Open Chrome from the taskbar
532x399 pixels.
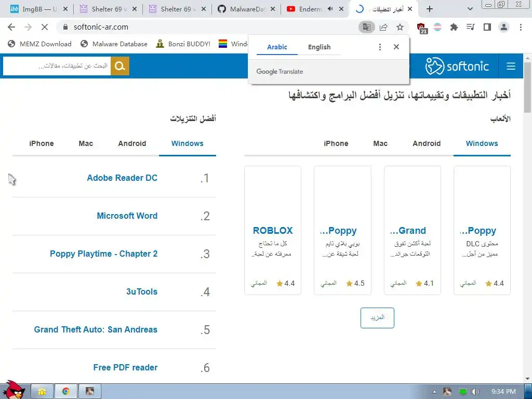[x=66, y=392]
